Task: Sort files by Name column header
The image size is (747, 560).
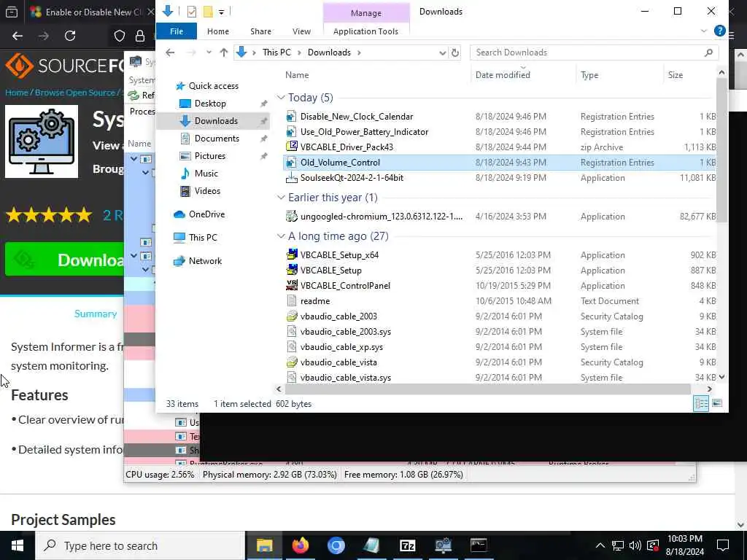Action: tap(297, 75)
